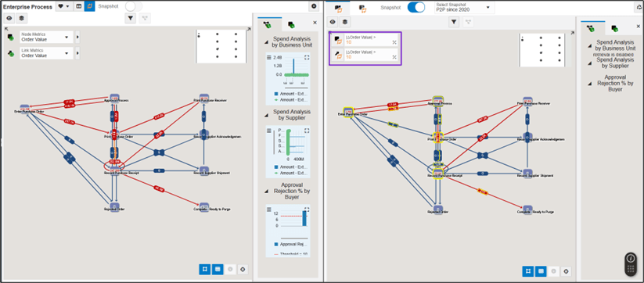This screenshot has width=644, height=283.
Task: Open the Approval Rejection chart hamburger menu
Action: (x=269, y=210)
